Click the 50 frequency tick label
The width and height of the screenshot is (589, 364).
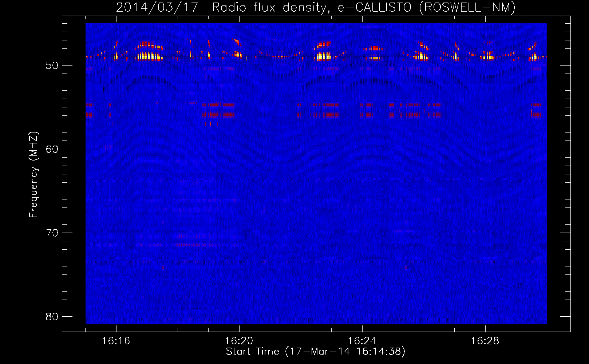click(52, 66)
